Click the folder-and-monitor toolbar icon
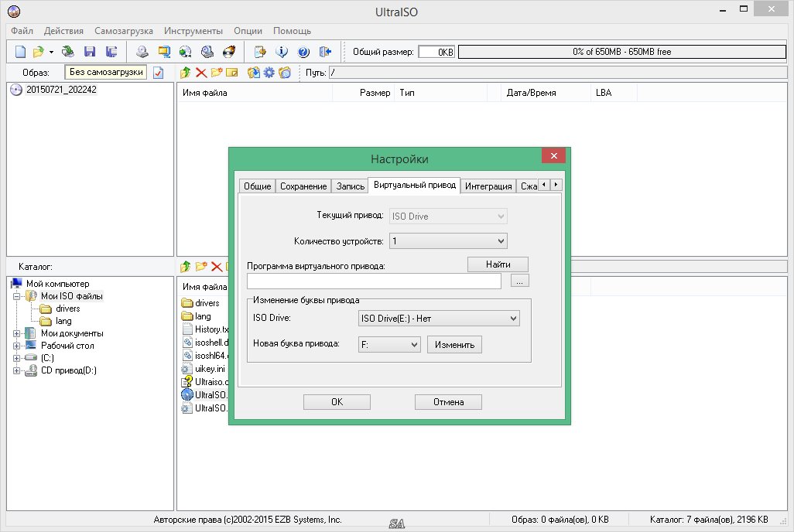Viewport: 794px width, 532px height. pos(164,52)
